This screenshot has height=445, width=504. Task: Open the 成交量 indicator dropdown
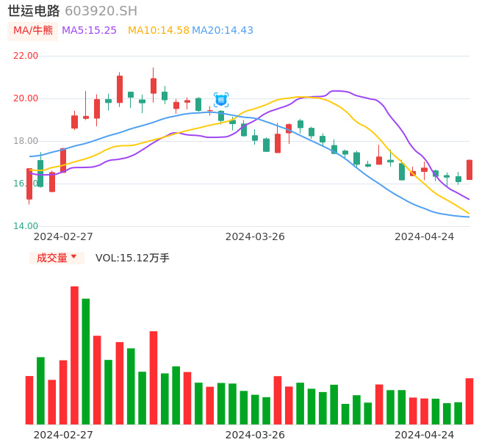click(x=57, y=258)
